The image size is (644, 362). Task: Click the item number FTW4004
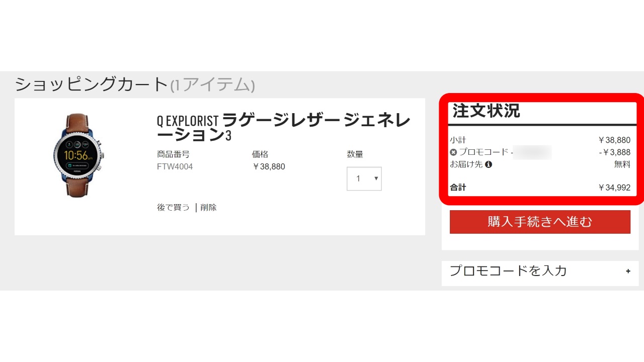tap(175, 166)
